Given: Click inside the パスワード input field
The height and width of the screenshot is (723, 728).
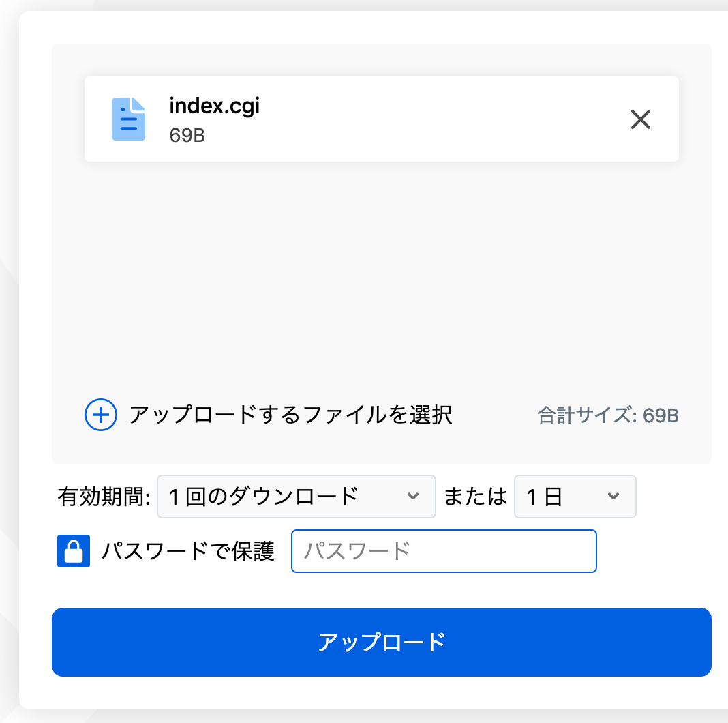Looking at the screenshot, I should (444, 551).
